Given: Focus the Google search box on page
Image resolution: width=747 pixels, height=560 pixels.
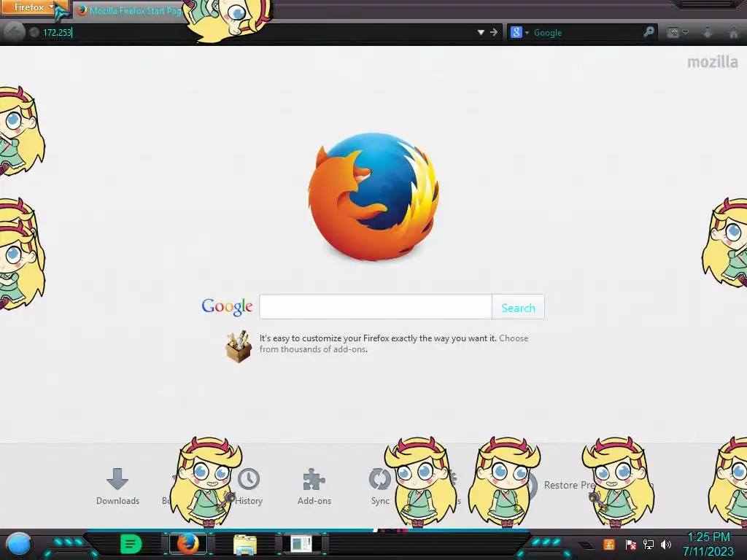Looking at the screenshot, I should [x=376, y=307].
